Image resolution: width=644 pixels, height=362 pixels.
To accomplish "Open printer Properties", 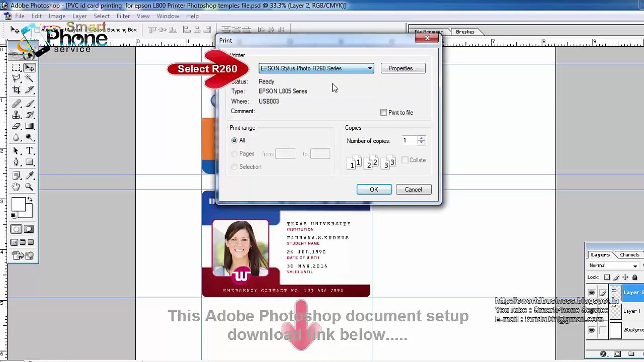I will click(403, 68).
